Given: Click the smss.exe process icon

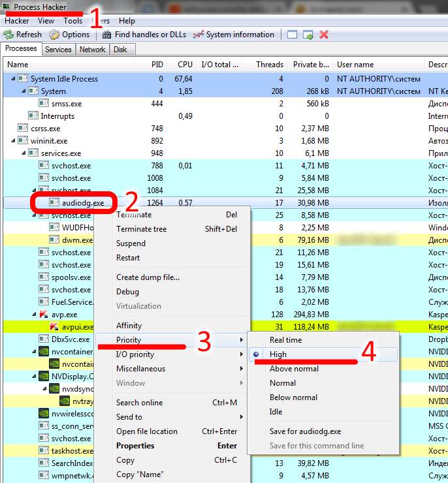Looking at the screenshot, I should tap(44, 103).
